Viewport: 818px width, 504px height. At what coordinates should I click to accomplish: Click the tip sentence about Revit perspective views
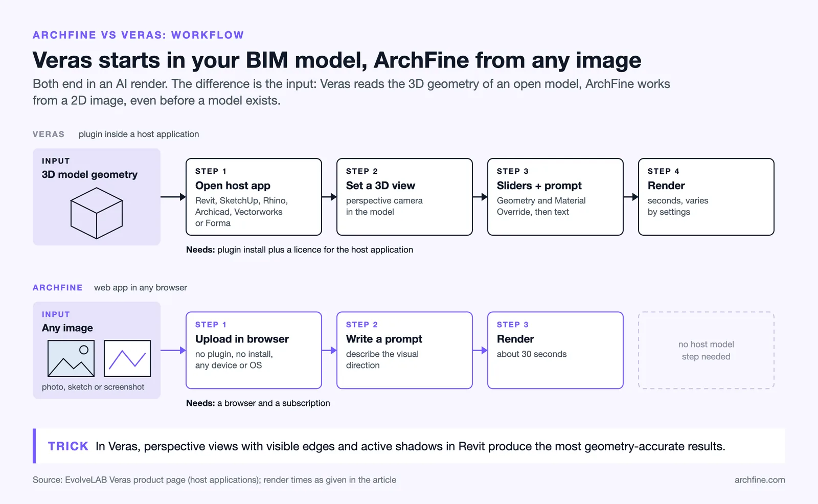point(411,446)
